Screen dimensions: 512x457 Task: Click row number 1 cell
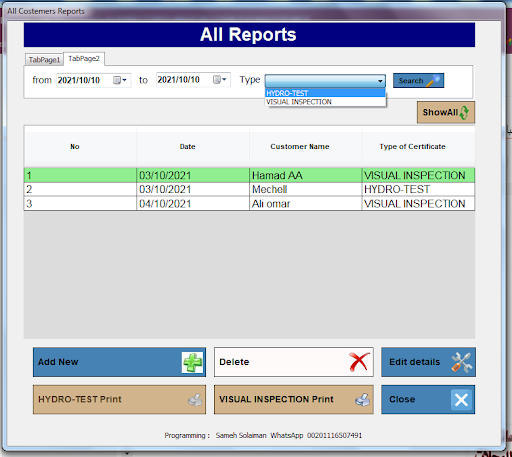[80, 175]
